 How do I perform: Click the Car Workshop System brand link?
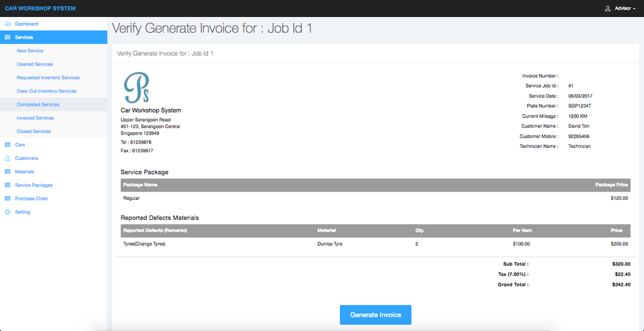click(x=40, y=8)
